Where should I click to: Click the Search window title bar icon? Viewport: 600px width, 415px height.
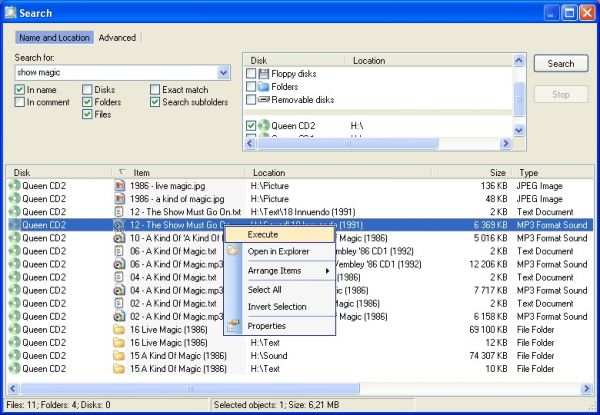tap(10, 12)
